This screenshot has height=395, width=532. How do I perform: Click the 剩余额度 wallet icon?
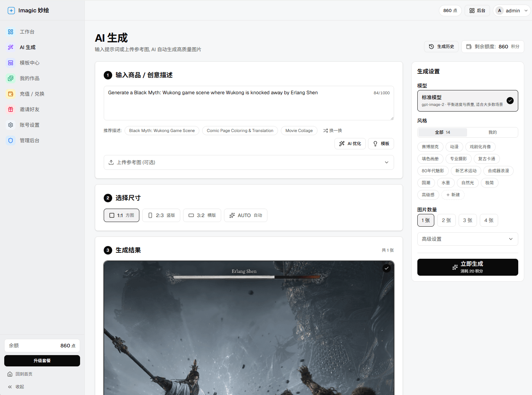click(x=469, y=47)
